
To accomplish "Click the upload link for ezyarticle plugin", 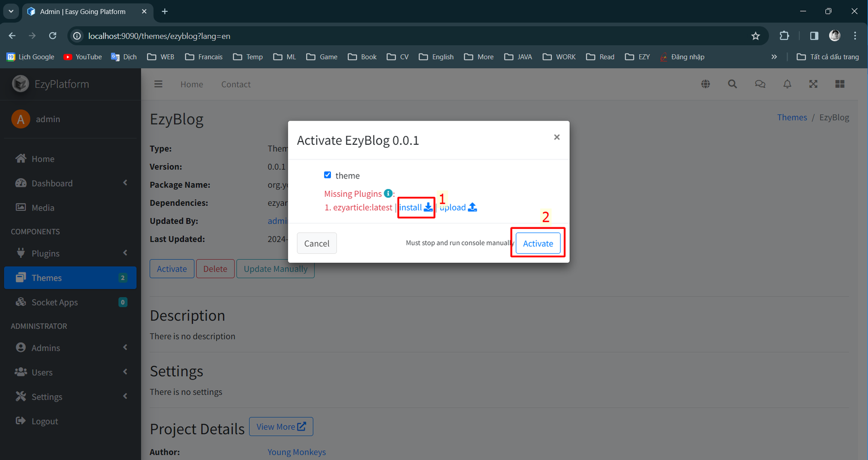I will point(458,207).
